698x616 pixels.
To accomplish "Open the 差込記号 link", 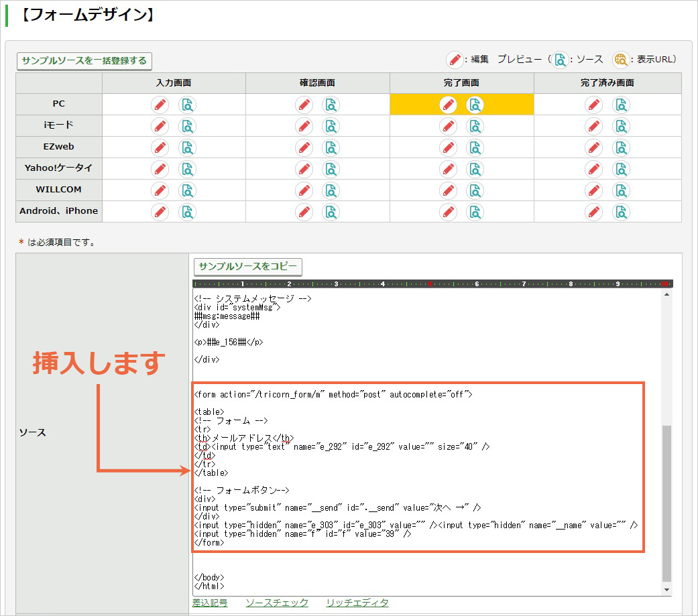I will [x=210, y=603].
